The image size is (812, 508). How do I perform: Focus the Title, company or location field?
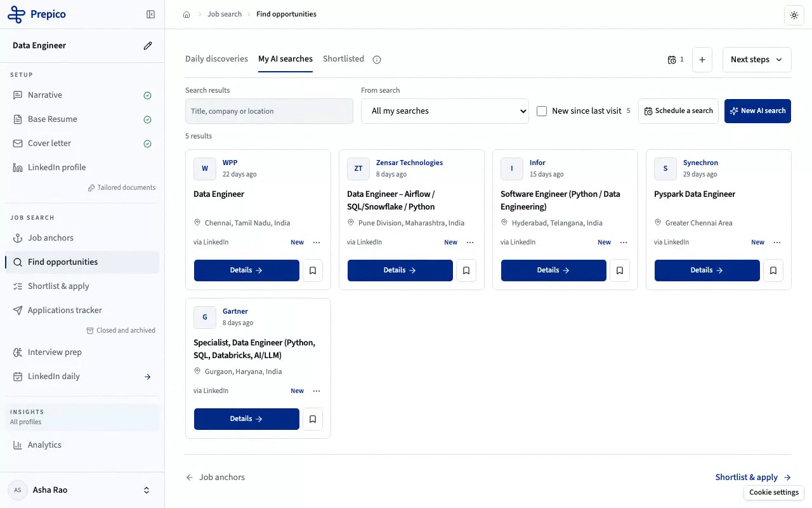point(269,111)
